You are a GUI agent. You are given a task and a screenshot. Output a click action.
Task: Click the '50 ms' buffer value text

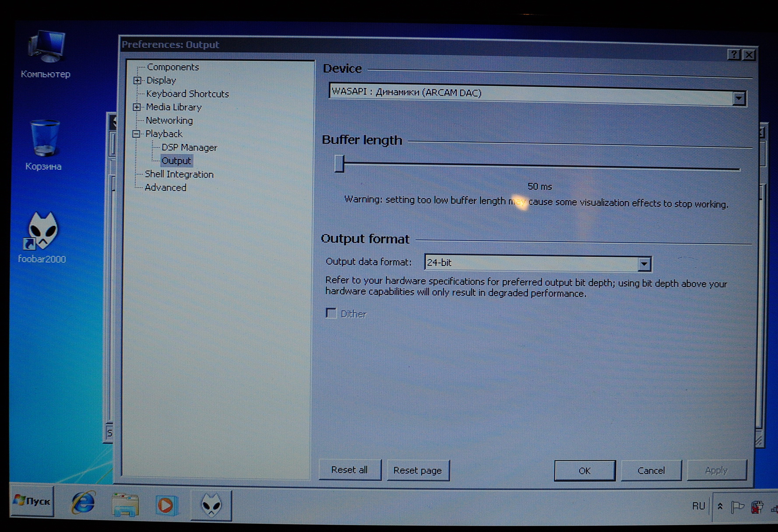(x=540, y=187)
